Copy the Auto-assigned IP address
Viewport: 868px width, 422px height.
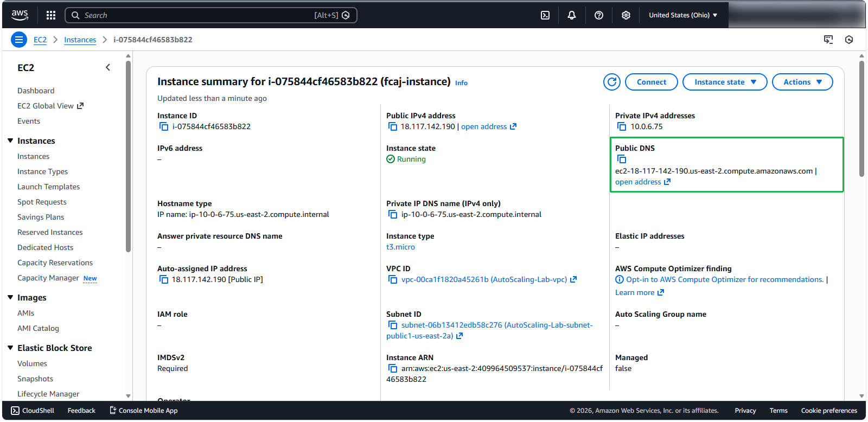tap(164, 279)
